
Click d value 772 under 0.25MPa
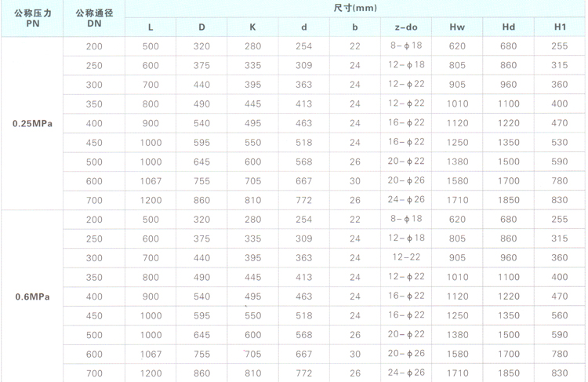[303, 200]
